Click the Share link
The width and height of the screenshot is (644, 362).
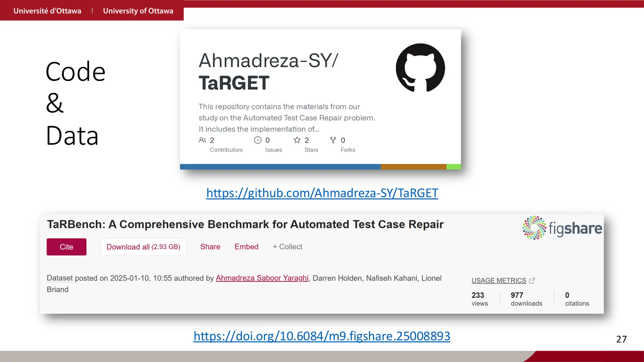tap(210, 247)
